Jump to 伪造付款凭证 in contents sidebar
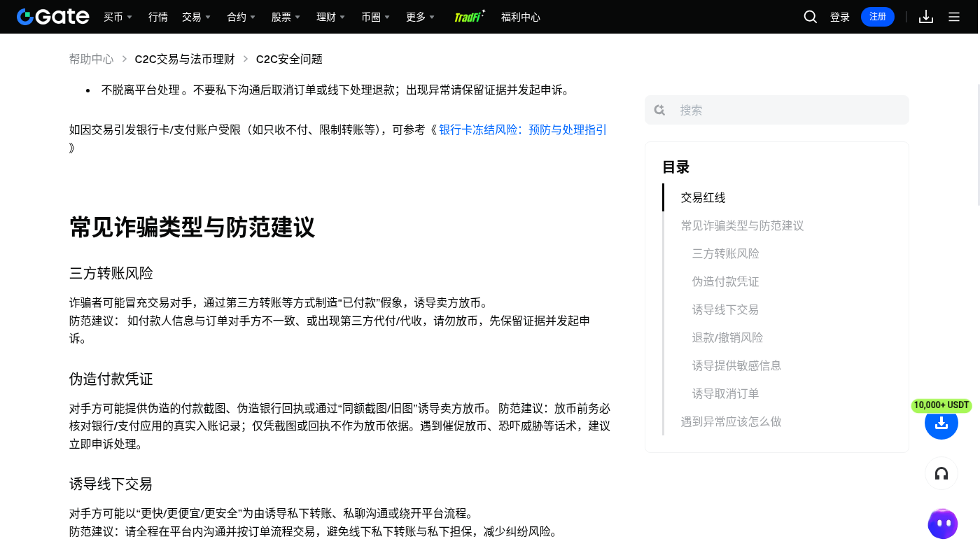 pos(726,281)
